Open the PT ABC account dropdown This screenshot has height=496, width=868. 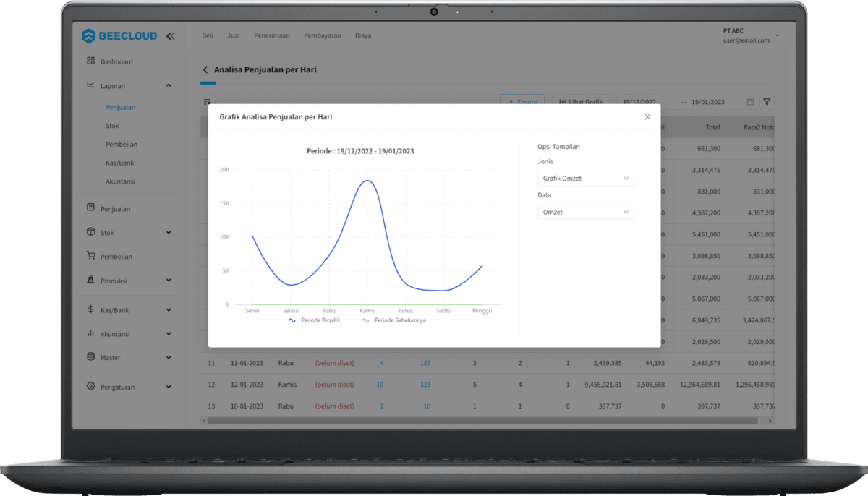coord(751,35)
